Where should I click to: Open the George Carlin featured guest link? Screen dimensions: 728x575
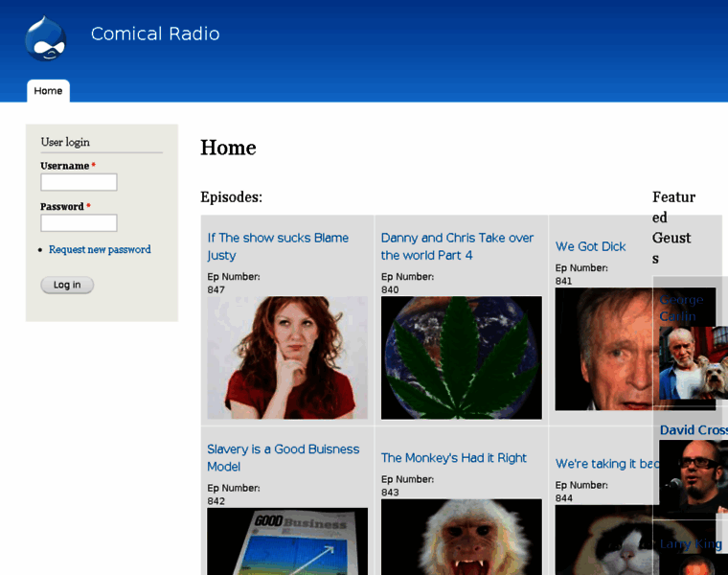tap(682, 308)
